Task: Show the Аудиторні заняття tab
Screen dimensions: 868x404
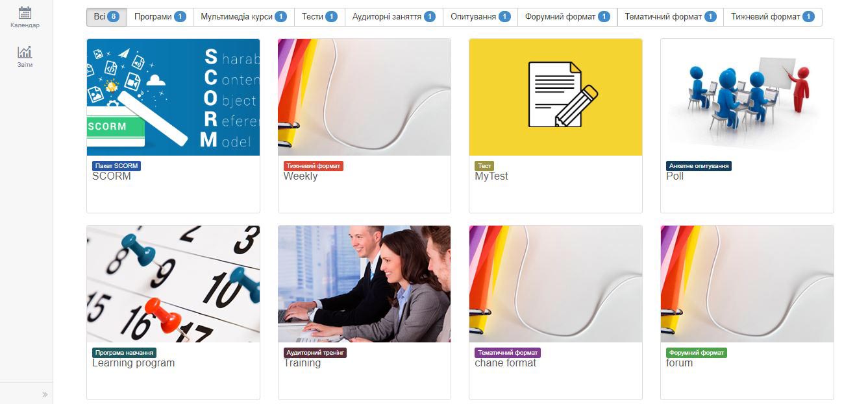Action: [x=393, y=17]
